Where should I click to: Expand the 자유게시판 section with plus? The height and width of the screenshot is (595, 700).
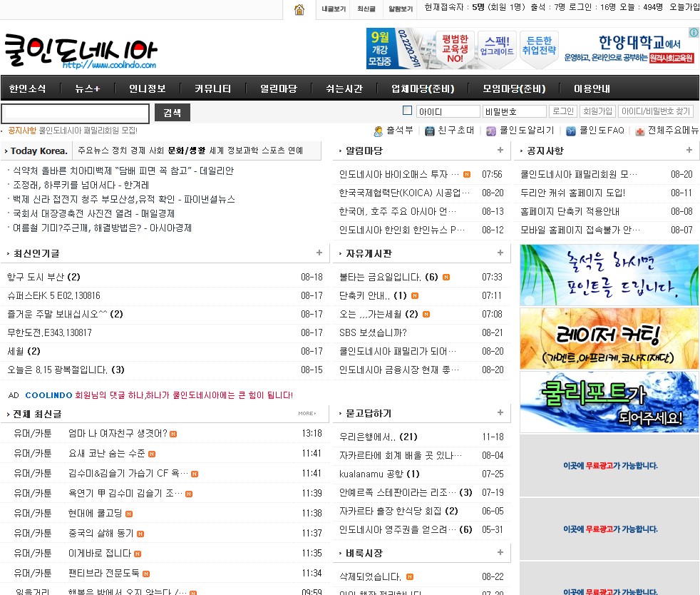[x=500, y=253]
